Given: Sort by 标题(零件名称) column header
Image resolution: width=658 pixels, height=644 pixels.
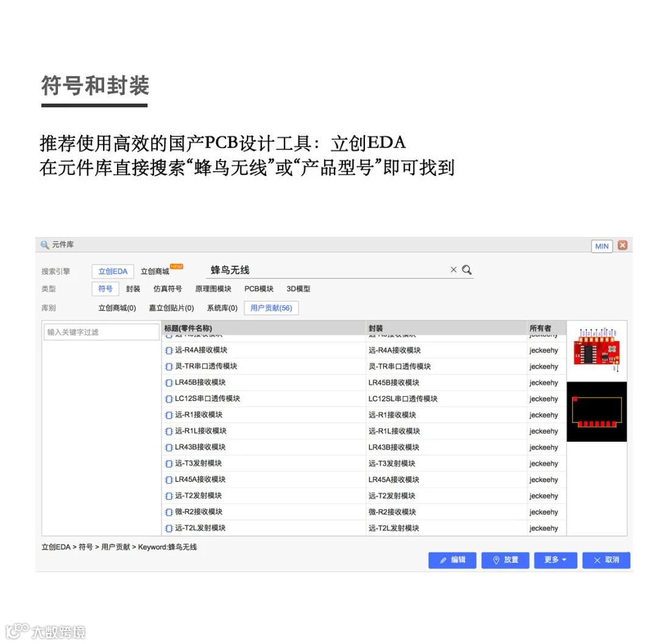Looking at the screenshot, I should pyautogui.click(x=264, y=328).
